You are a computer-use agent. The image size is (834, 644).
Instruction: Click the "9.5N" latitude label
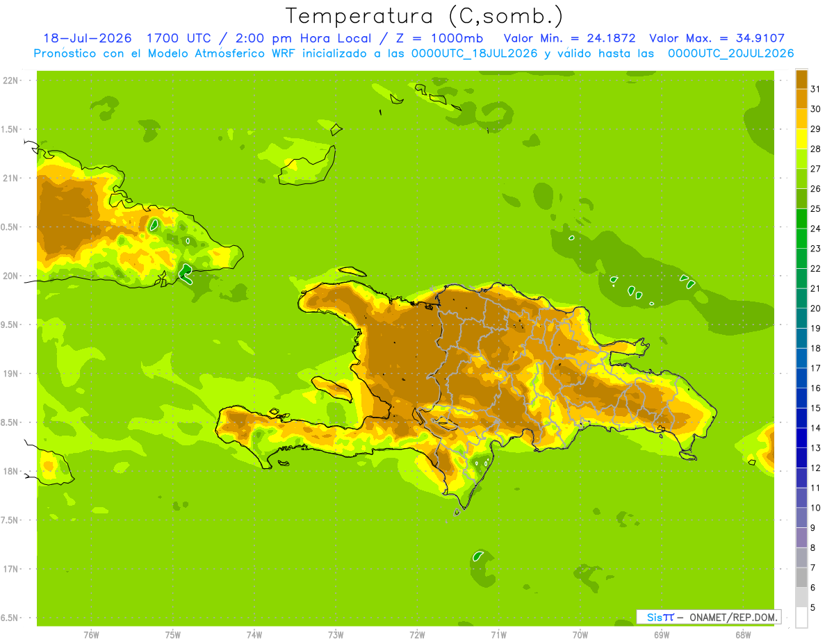[10, 324]
